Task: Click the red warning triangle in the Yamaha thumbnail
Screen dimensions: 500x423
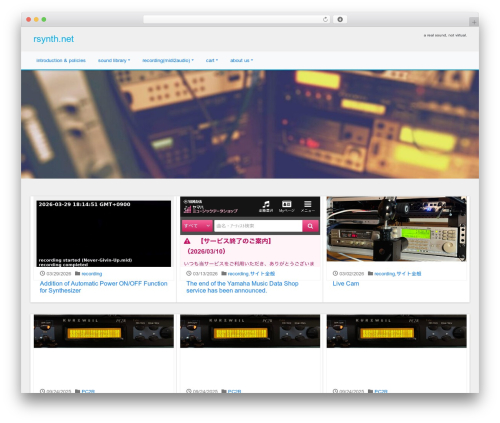Action: pos(187,241)
